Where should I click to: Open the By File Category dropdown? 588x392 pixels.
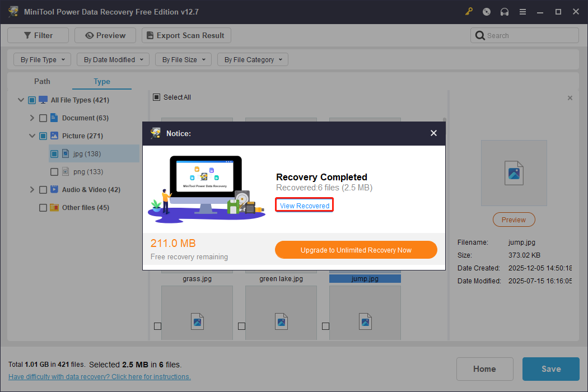point(253,59)
